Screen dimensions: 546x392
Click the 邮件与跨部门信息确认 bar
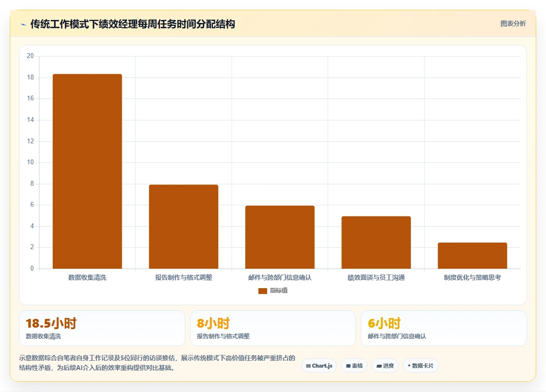[280, 237]
